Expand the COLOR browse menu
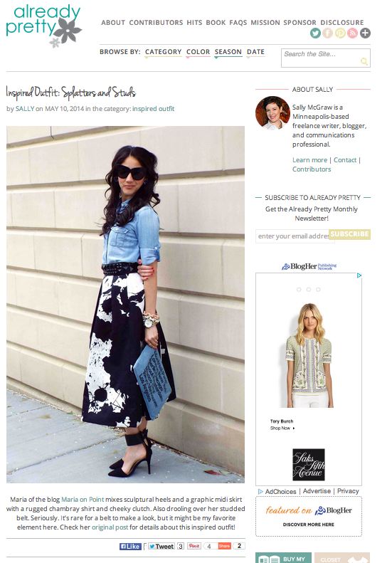 click(x=198, y=52)
